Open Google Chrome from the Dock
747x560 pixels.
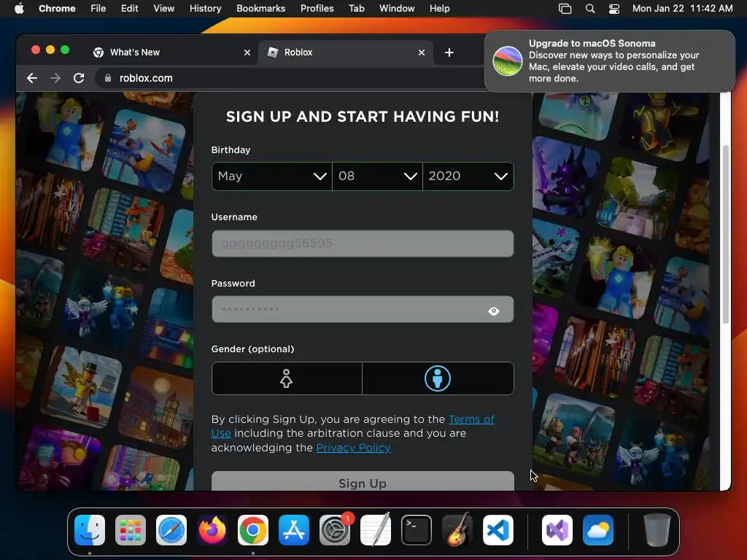coord(253,530)
